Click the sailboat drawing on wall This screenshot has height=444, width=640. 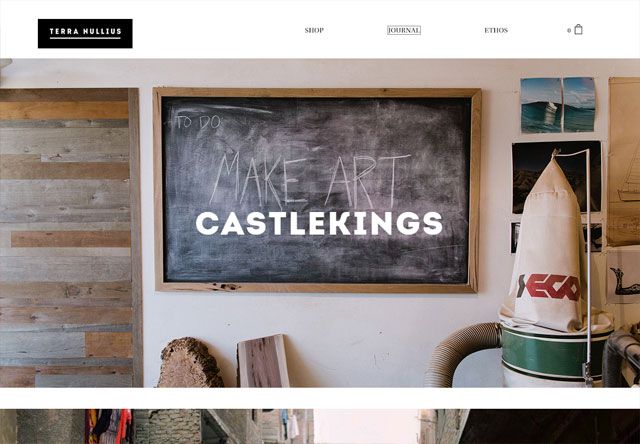click(624, 161)
